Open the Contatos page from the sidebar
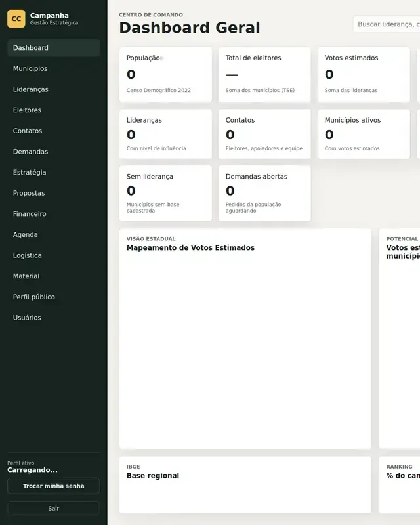Screen dimensions: 420x525 (x=54, y=131)
